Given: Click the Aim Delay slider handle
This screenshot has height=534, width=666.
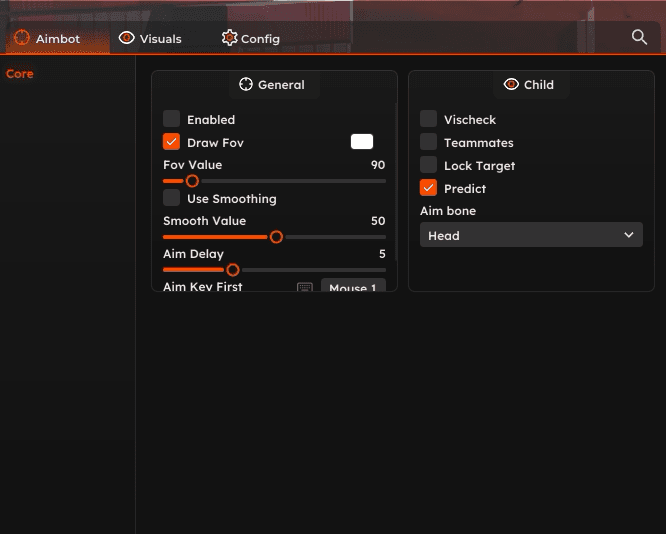Looking at the screenshot, I should 233,270.
